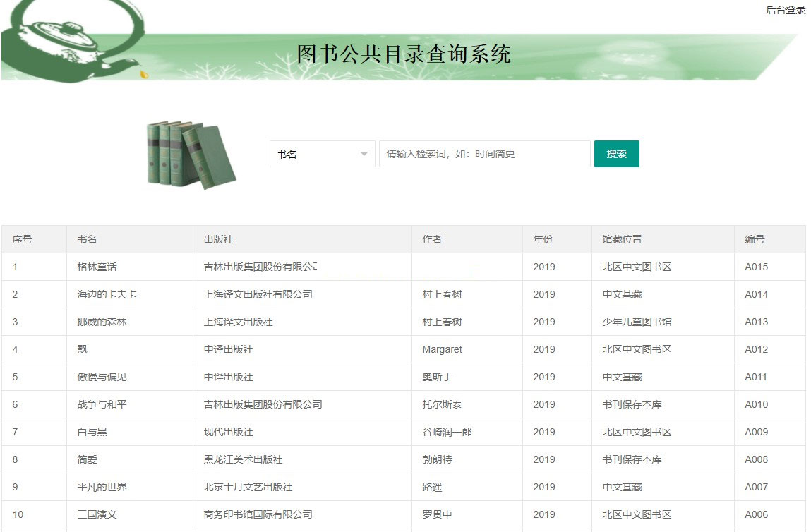Select the 年份 column header

(x=543, y=239)
